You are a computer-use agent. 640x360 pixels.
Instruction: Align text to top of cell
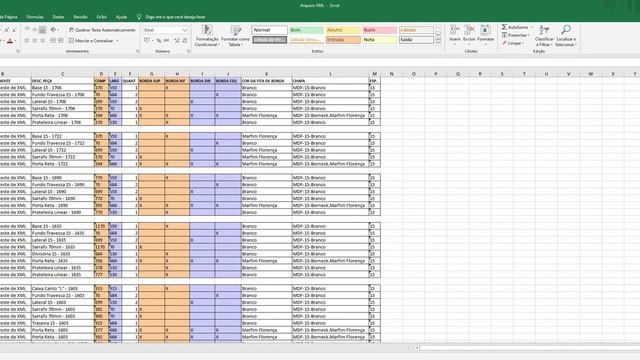[x=27, y=30]
